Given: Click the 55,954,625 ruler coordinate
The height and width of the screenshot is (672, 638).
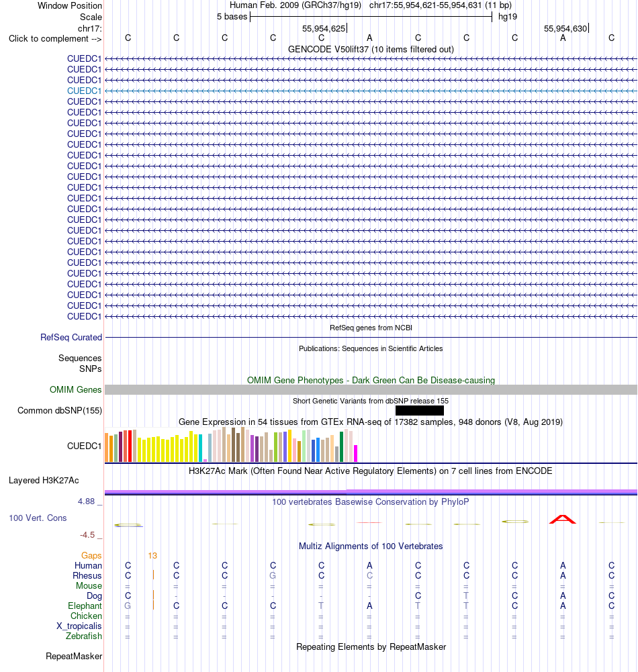Looking at the screenshot, I should coord(324,28).
